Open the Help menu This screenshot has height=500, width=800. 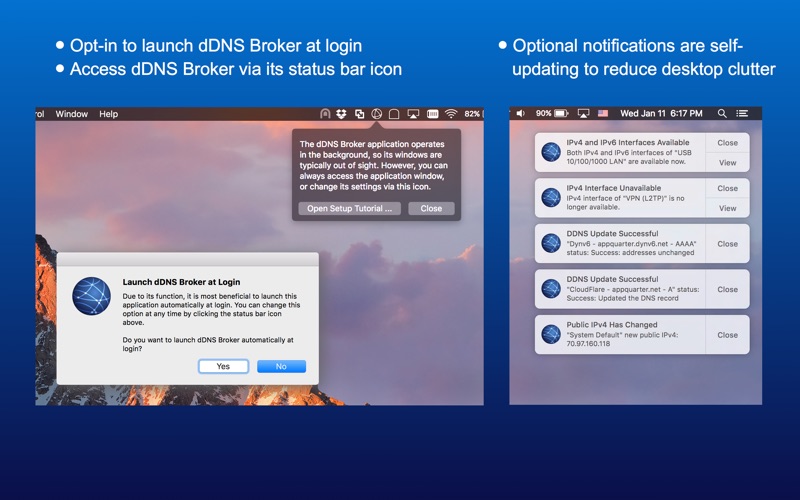pos(109,114)
